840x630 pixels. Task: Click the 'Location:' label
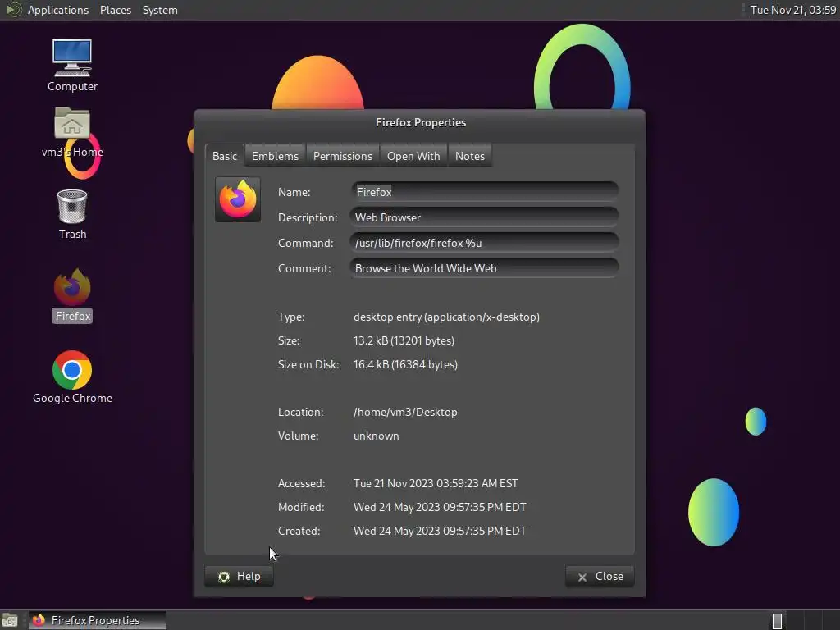tap(300, 412)
